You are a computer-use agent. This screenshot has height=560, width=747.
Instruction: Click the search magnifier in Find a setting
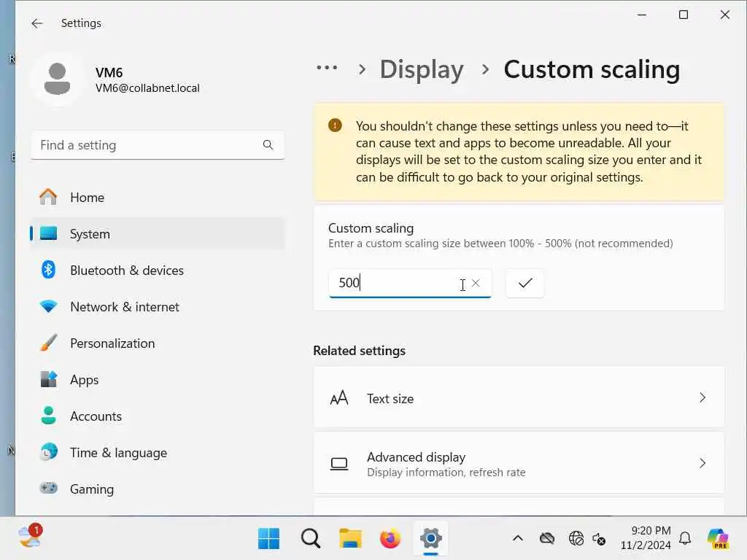(x=268, y=145)
